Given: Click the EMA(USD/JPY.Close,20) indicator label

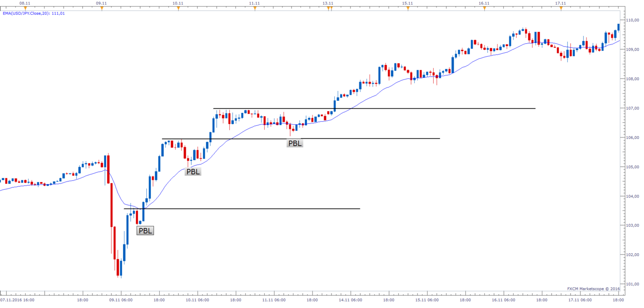Looking at the screenshot, I should pos(33,13).
